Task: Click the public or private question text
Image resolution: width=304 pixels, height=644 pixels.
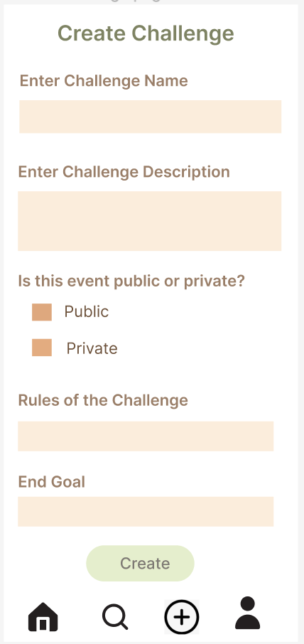Action: point(131,281)
